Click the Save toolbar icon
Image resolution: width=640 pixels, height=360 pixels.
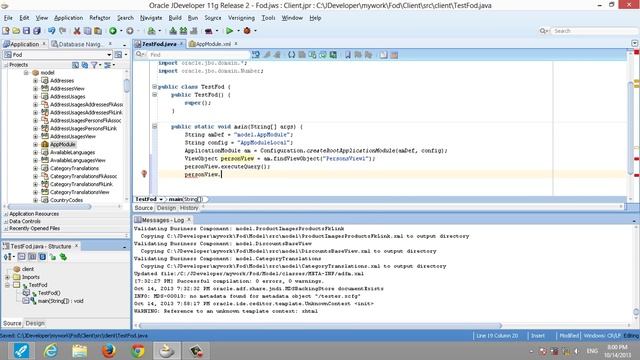click(x=27, y=31)
